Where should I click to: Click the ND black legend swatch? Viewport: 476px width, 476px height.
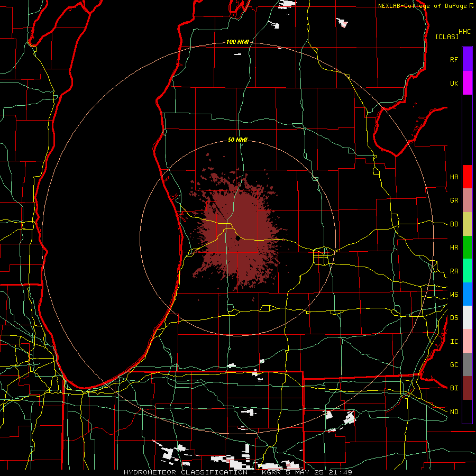tap(467, 411)
